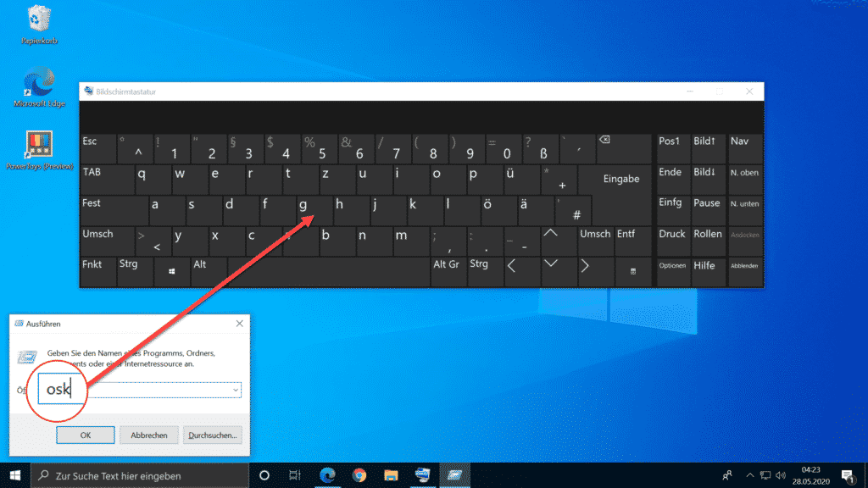Open the Papierkorb recycle bin icon

[39, 25]
